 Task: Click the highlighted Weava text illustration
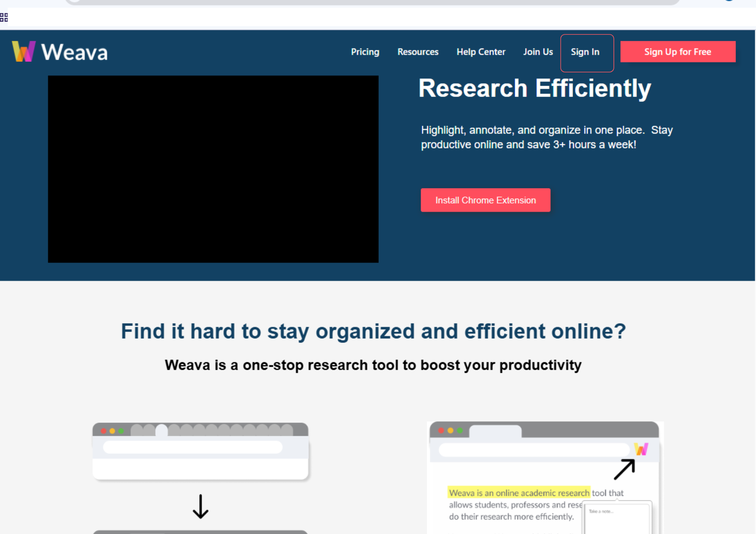tap(519, 492)
